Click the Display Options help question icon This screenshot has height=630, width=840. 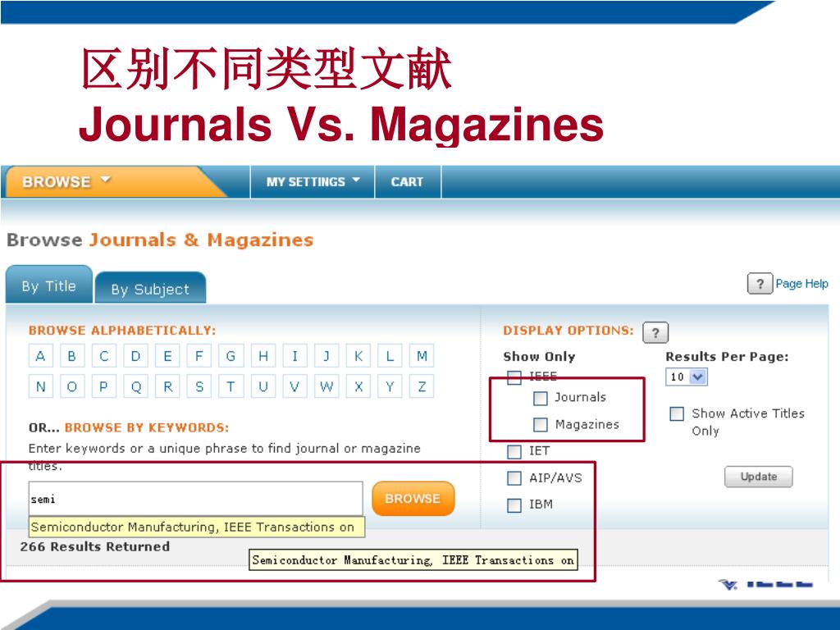pyautogui.click(x=655, y=333)
